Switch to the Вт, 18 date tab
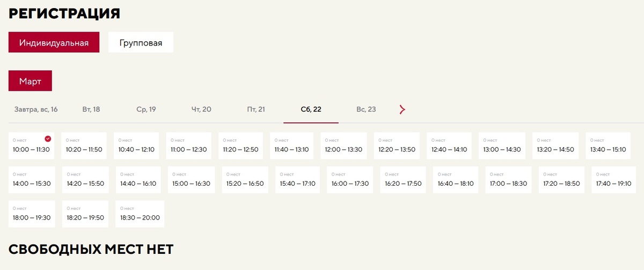This screenshot has height=270, width=644. pyautogui.click(x=91, y=110)
